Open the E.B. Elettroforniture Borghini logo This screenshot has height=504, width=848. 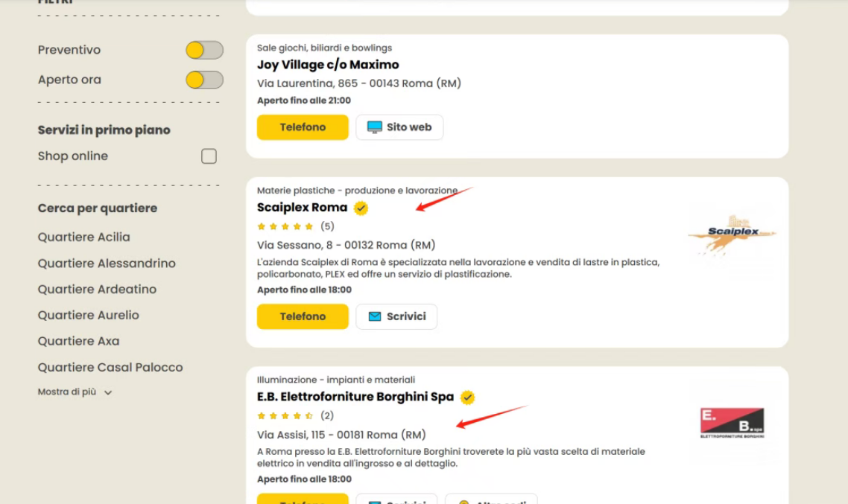(x=732, y=422)
